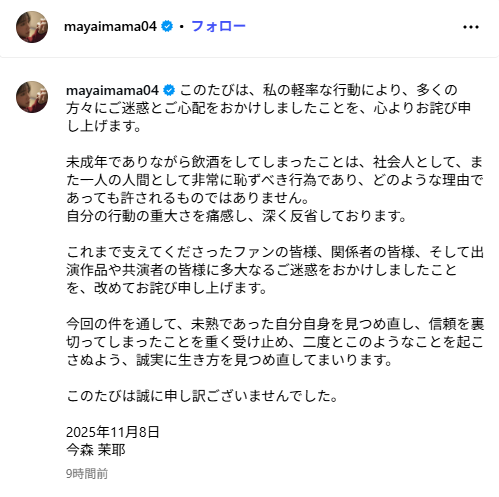Click the date line 2025年11月8日

[113, 432]
